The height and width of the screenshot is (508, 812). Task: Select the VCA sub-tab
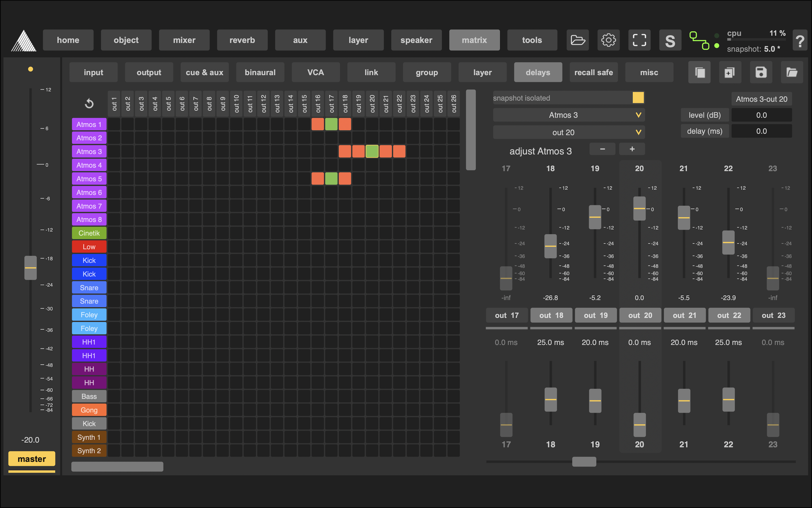[316, 72]
